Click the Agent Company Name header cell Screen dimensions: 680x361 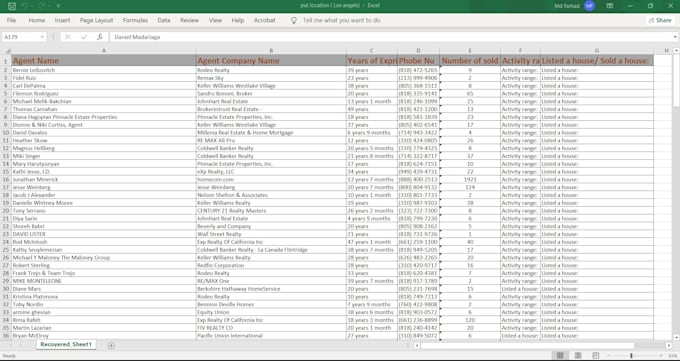pyautogui.click(x=271, y=60)
